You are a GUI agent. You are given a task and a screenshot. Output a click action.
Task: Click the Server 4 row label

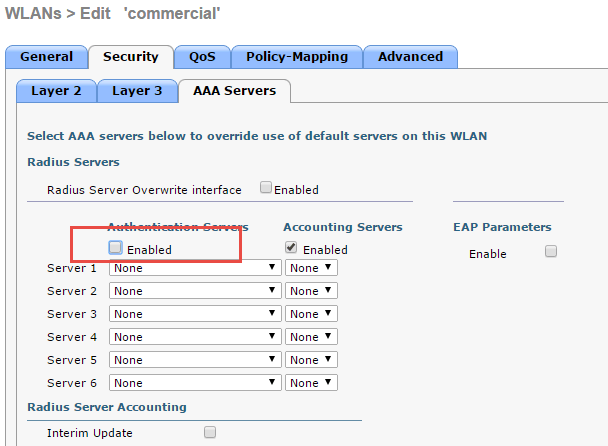pyautogui.click(x=72, y=337)
